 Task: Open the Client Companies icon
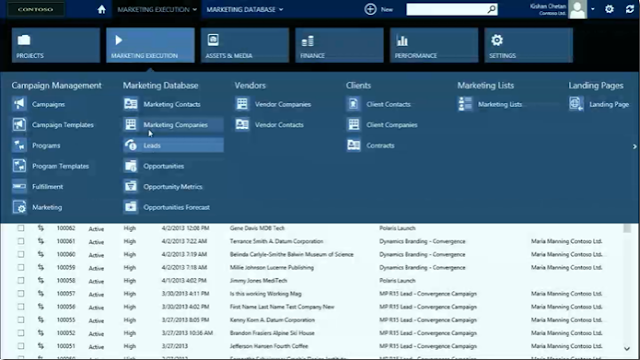coord(353,124)
